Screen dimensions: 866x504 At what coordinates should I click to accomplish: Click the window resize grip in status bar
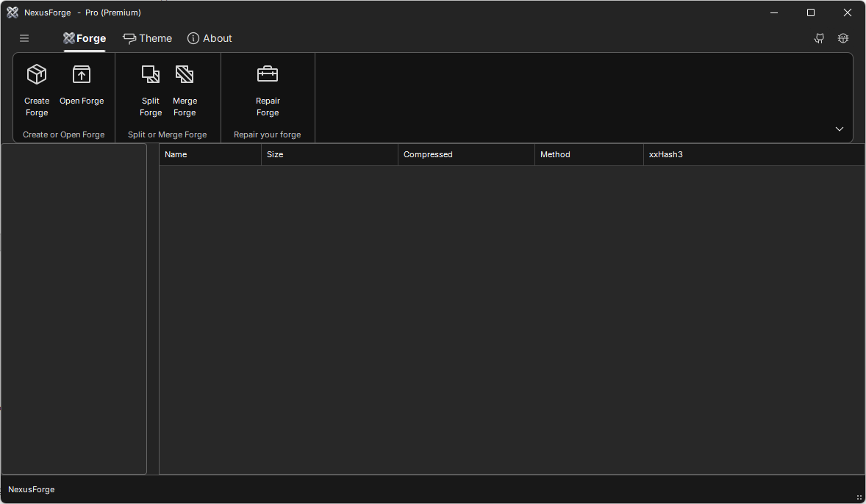tap(859, 497)
